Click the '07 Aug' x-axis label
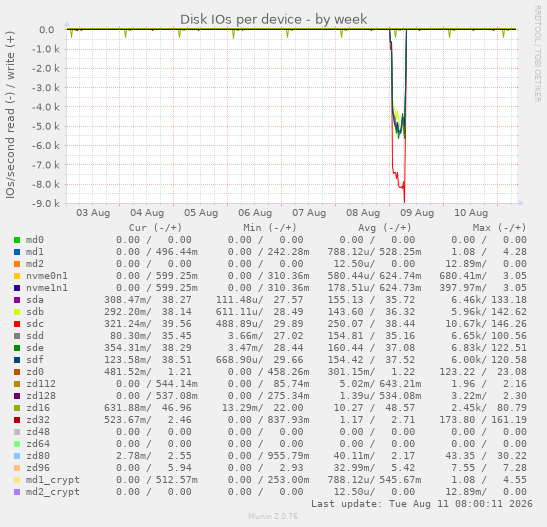The width and height of the screenshot is (547, 527). (309, 213)
